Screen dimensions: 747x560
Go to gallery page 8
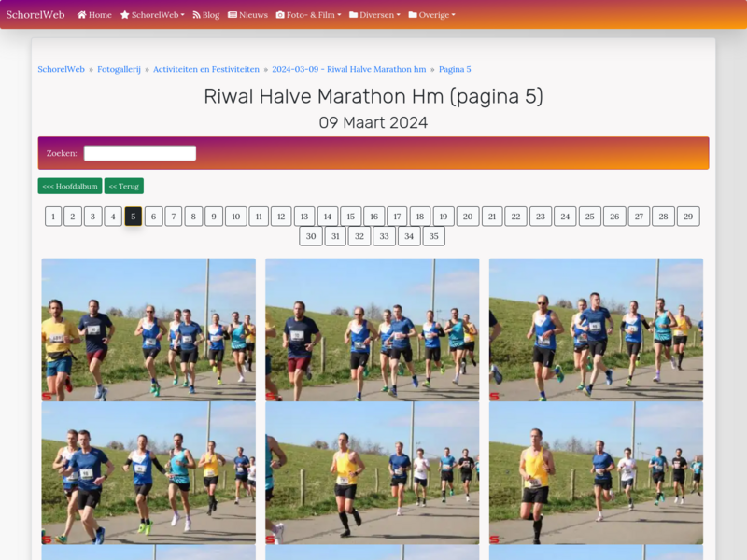(x=193, y=217)
